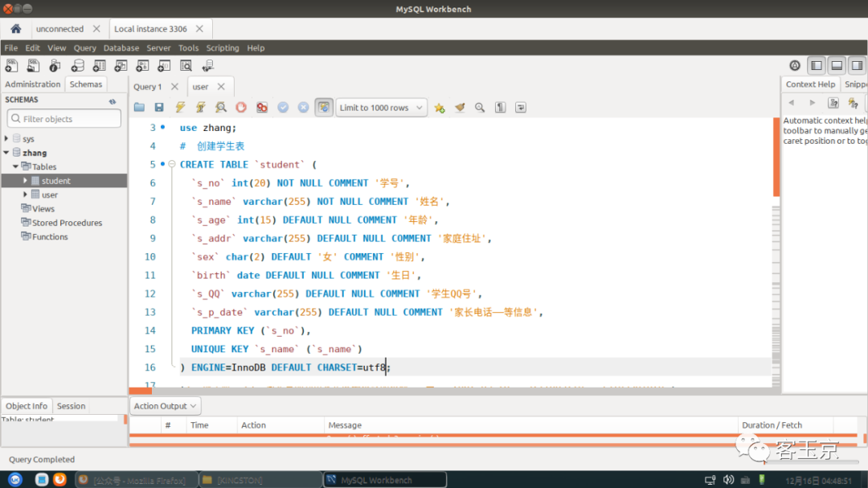The image size is (868, 488).
Task: Go back in context help
Action: click(x=792, y=103)
